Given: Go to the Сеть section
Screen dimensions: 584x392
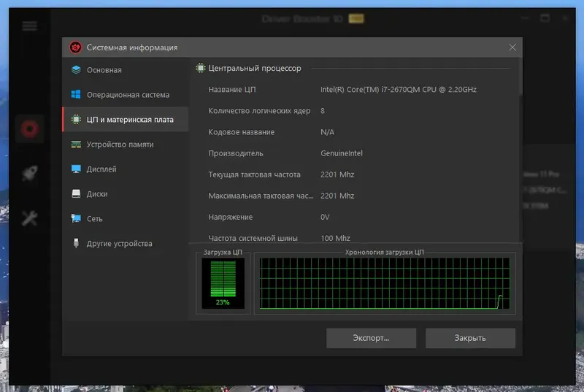Looking at the screenshot, I should 126,218.
